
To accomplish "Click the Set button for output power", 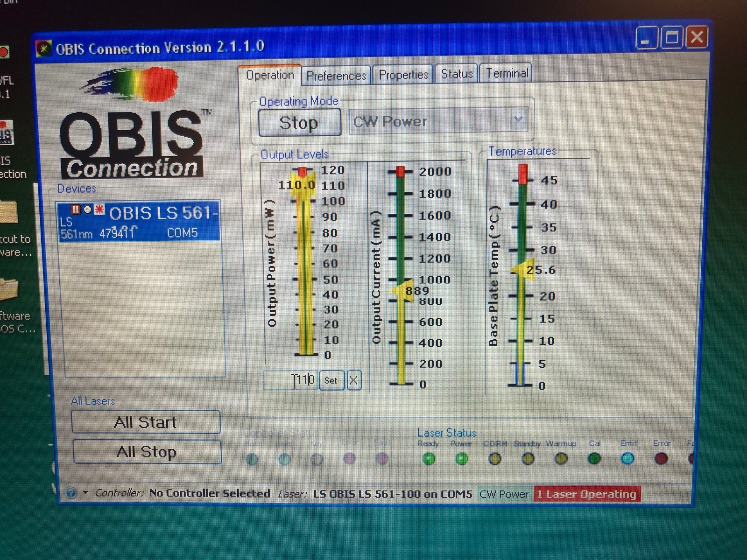I will point(331,380).
